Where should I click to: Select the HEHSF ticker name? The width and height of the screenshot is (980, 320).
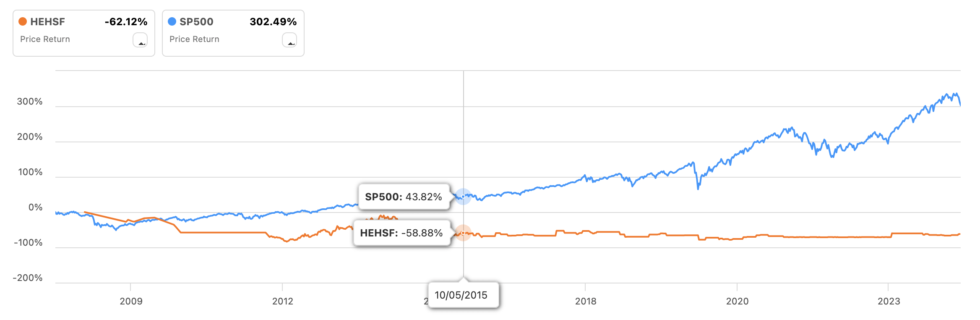coord(47,22)
